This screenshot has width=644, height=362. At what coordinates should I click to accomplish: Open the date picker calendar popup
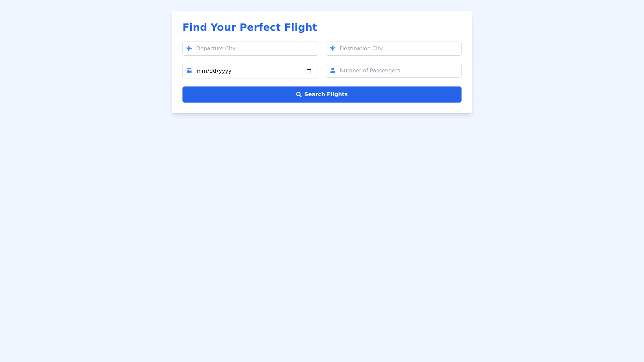[309, 71]
